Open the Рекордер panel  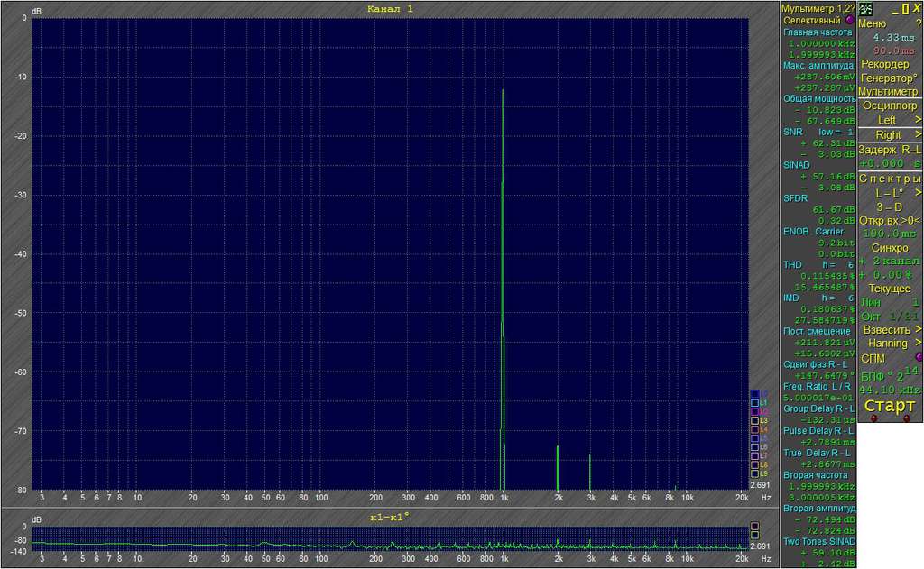click(885, 64)
